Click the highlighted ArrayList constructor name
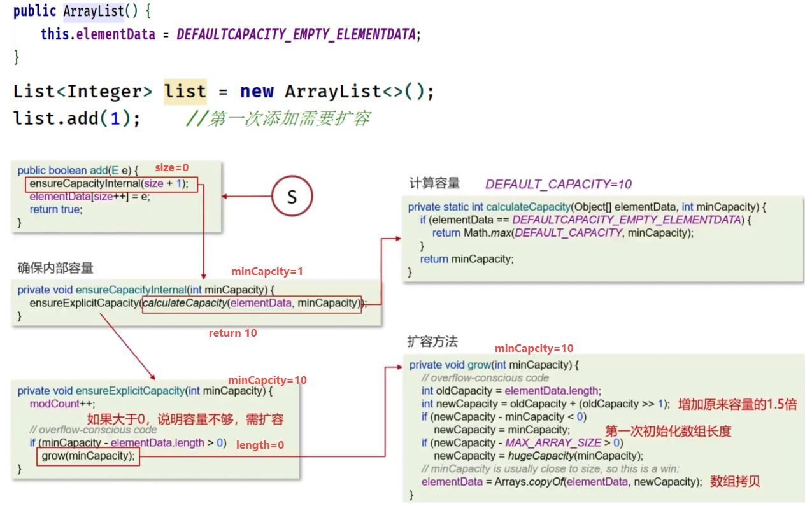Viewport: 812px width, 506px height. pos(93,11)
